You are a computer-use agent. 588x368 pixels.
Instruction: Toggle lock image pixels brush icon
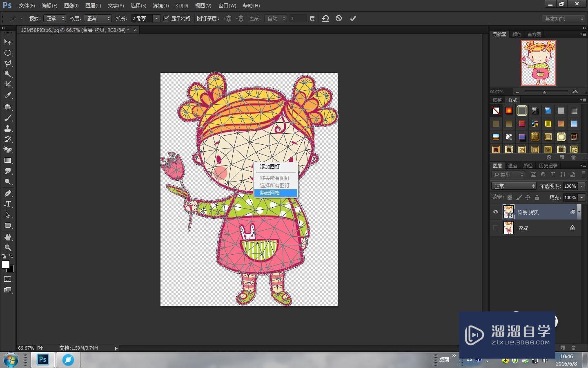pos(519,197)
